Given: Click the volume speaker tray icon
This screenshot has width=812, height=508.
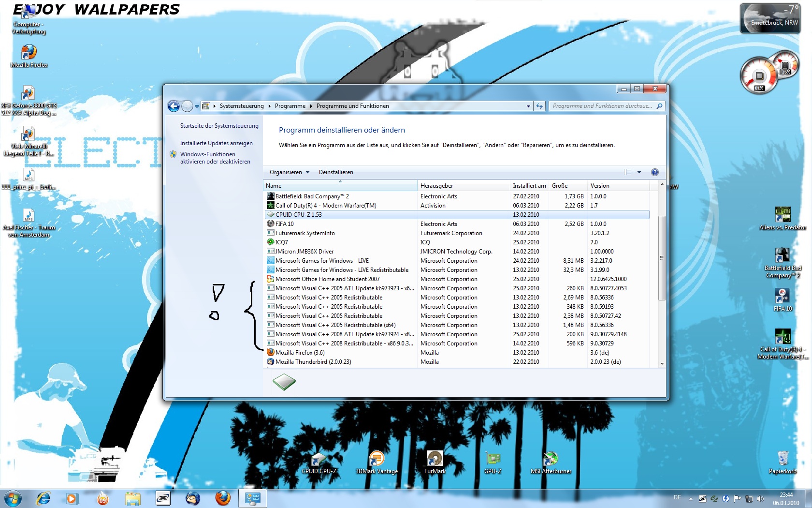Looking at the screenshot, I should [760, 498].
